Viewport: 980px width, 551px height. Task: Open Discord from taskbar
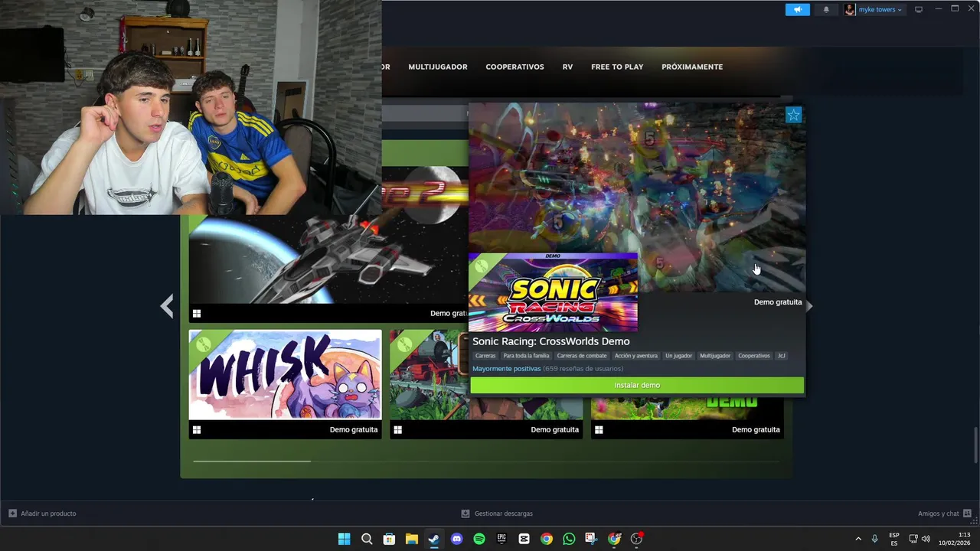pos(456,539)
